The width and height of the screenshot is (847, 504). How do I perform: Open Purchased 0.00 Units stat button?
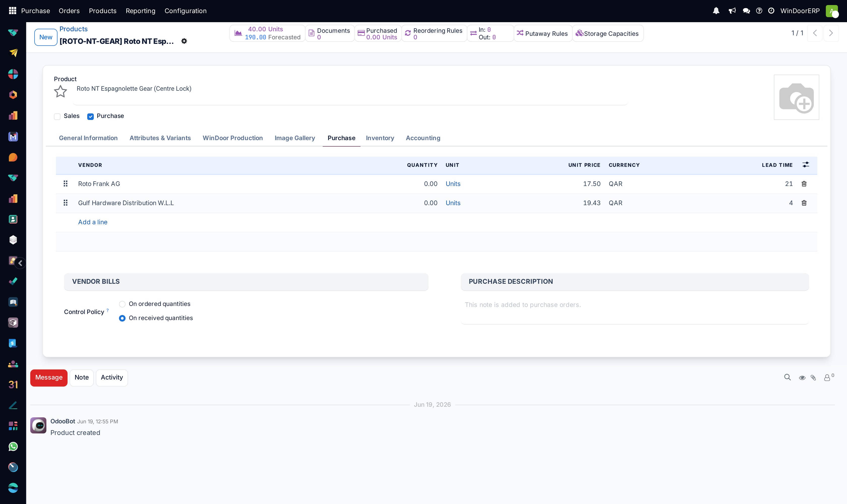pos(378,33)
